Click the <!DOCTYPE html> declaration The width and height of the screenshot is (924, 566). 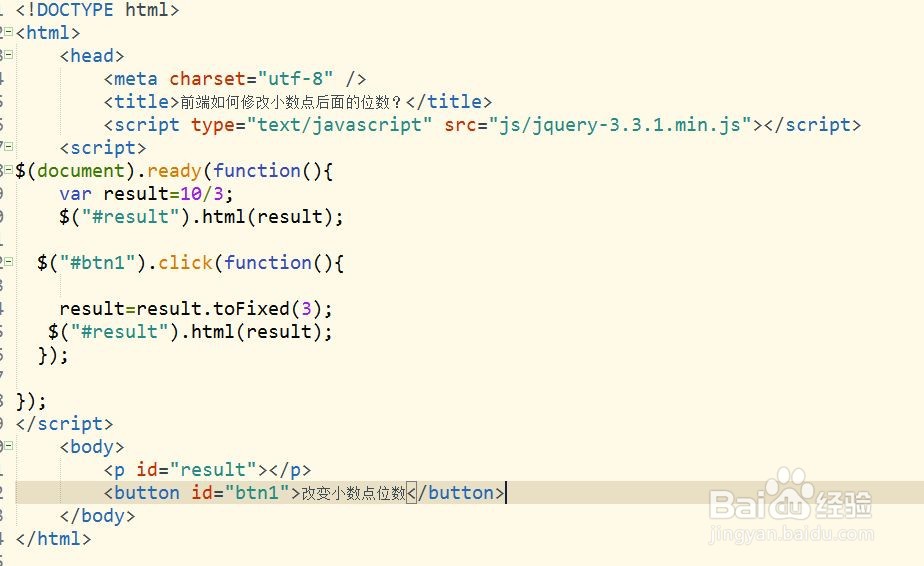click(x=97, y=10)
